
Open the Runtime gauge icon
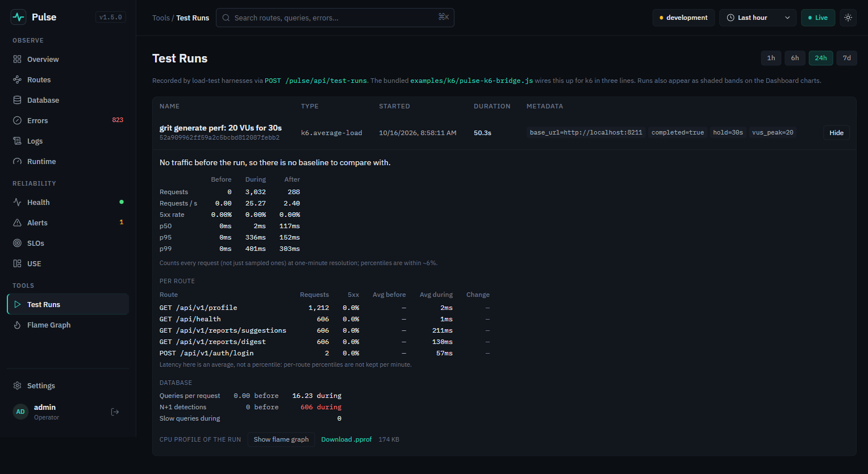[x=17, y=161]
